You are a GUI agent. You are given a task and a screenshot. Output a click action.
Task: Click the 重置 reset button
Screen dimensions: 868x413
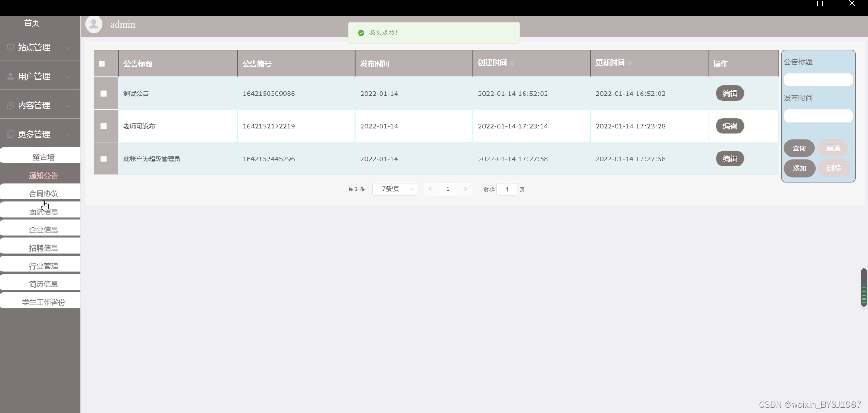pyautogui.click(x=833, y=148)
